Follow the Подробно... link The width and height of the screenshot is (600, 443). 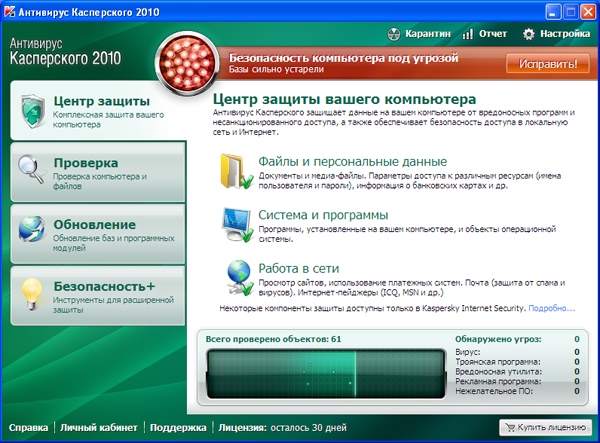551,308
